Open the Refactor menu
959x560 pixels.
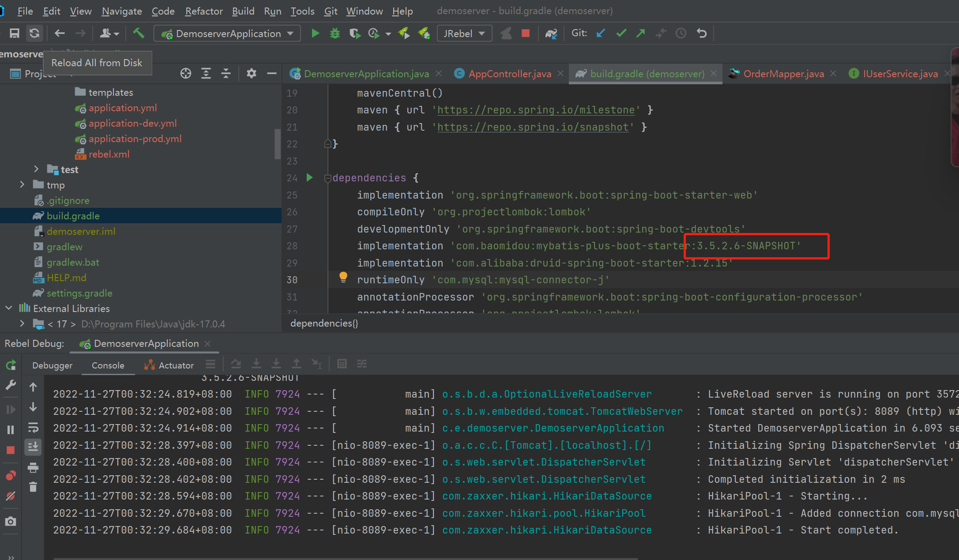click(x=203, y=11)
